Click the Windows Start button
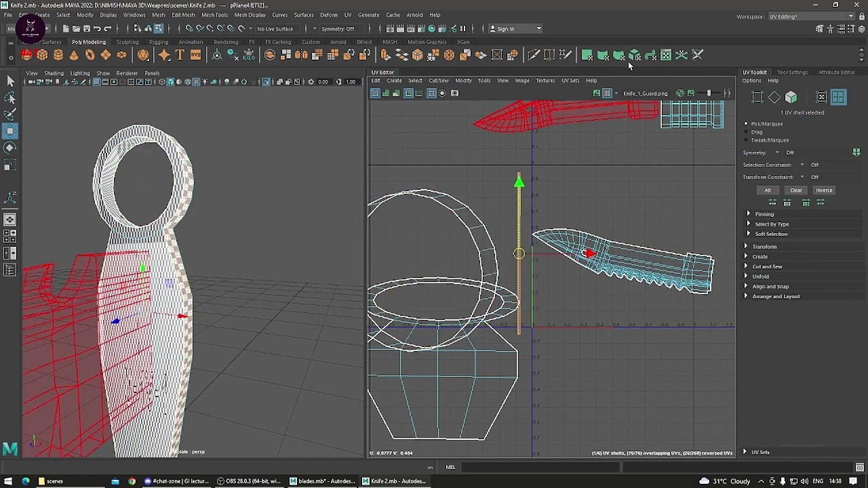The width and height of the screenshot is (868, 488). tap(8, 481)
